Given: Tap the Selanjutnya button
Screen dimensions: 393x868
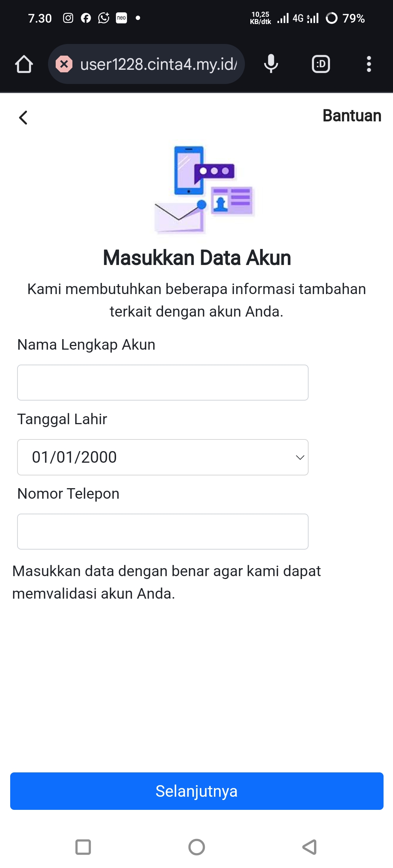Looking at the screenshot, I should (x=196, y=791).
